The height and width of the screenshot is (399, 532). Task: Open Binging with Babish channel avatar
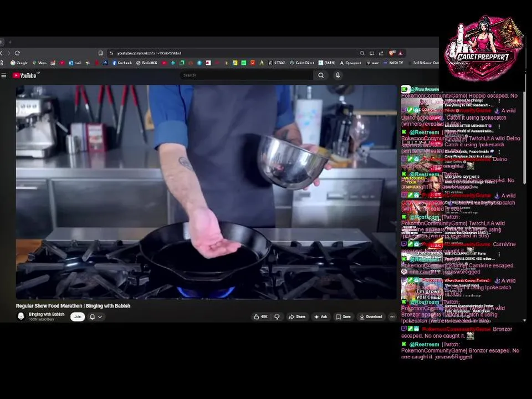click(x=21, y=316)
